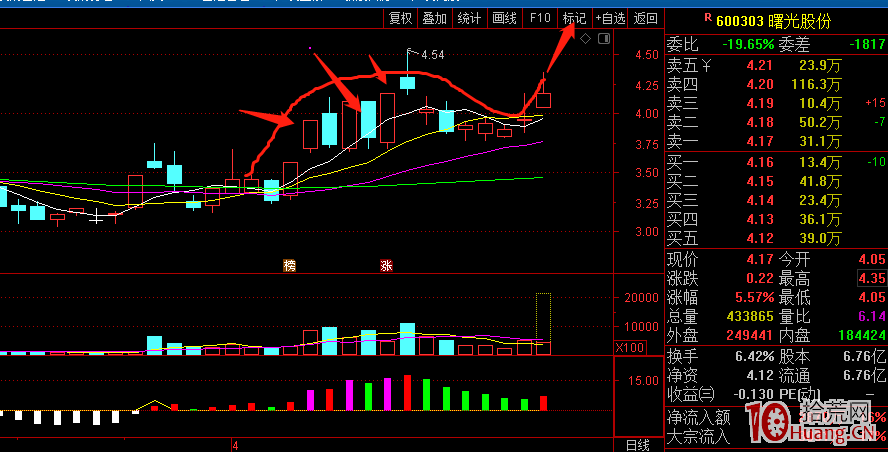Select the 买五 4.12 order row

point(776,238)
